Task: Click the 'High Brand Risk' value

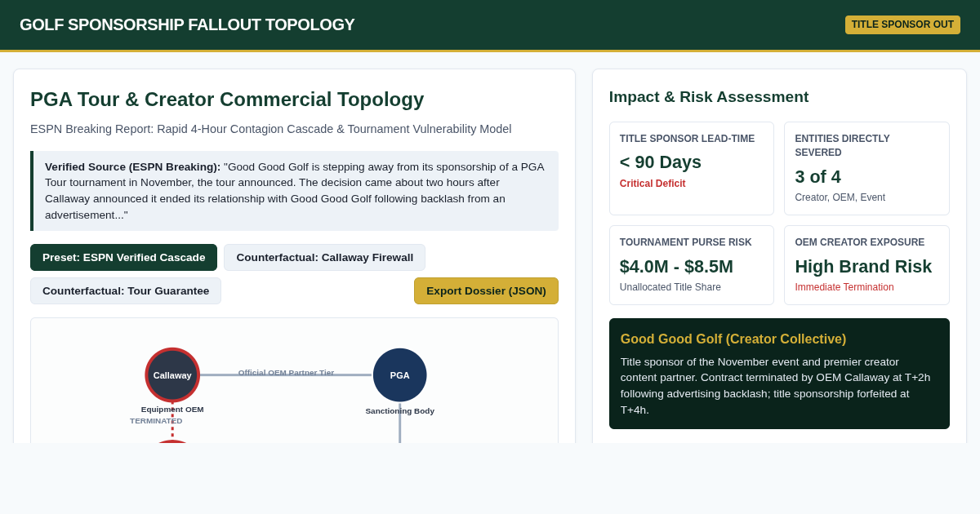Action: click(863, 267)
